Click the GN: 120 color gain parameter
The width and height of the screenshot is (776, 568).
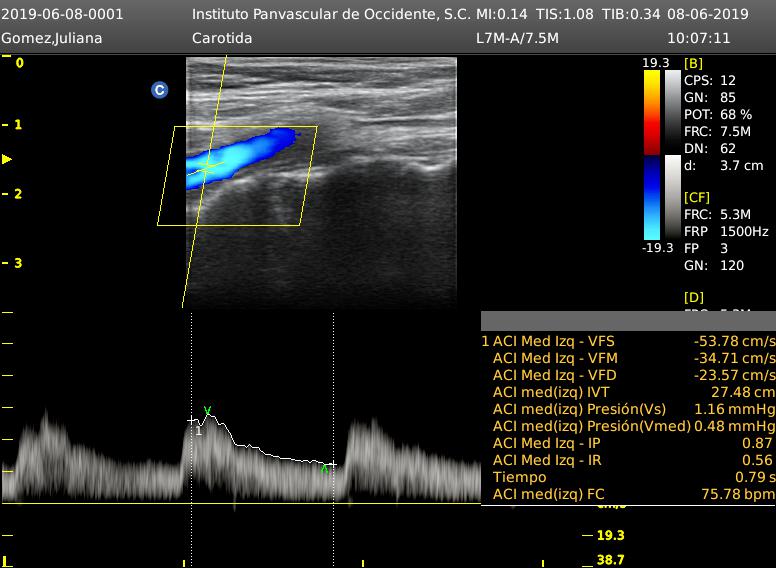[714, 265]
